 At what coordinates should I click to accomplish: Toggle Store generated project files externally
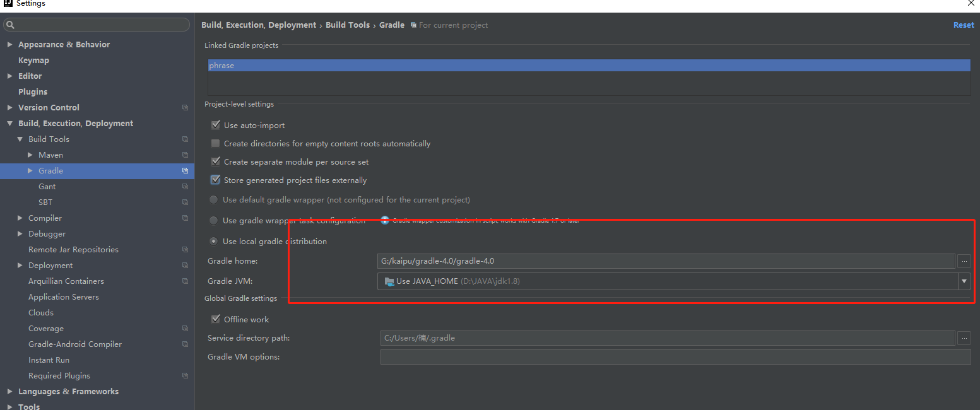(x=216, y=180)
